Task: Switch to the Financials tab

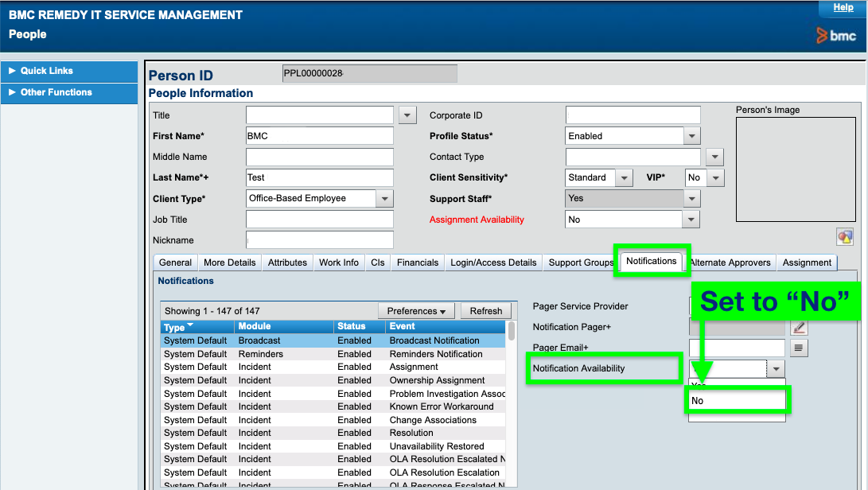Action: 418,262
